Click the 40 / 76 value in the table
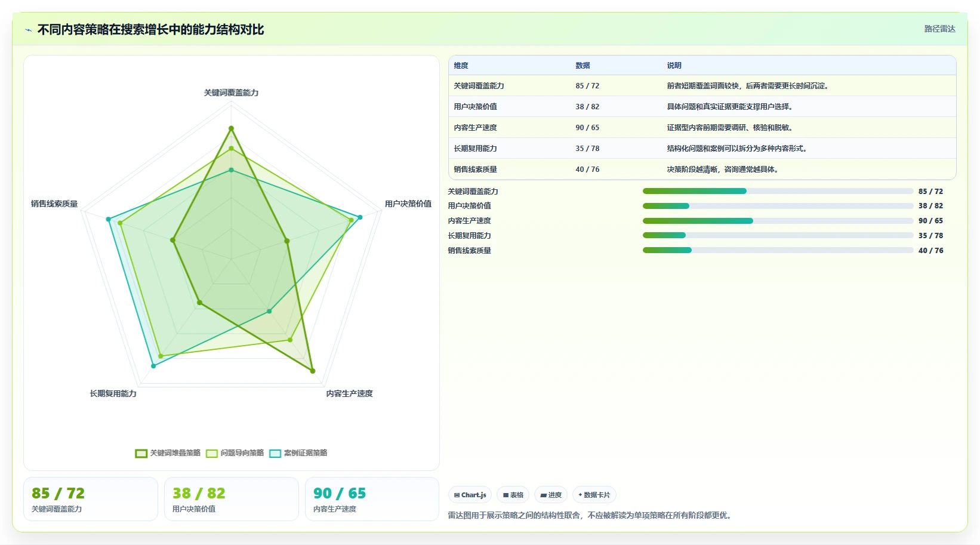This screenshot has height=545, width=980. tap(587, 170)
